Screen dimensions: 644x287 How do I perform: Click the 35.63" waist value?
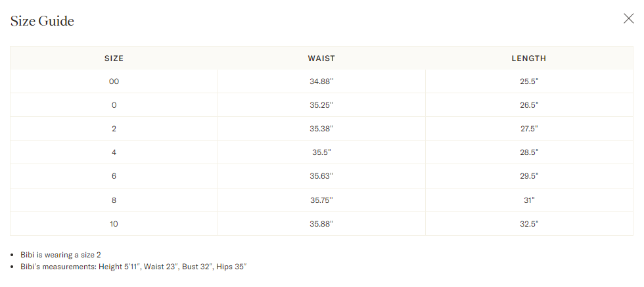[x=321, y=176]
